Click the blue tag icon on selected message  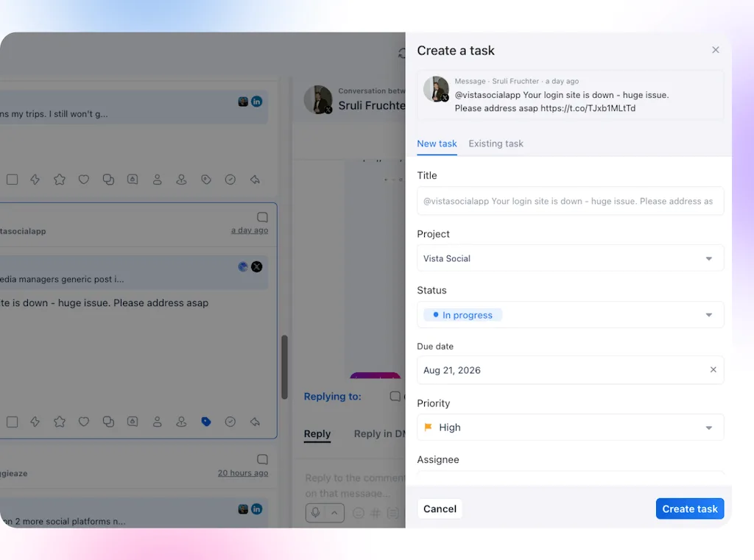tap(206, 422)
